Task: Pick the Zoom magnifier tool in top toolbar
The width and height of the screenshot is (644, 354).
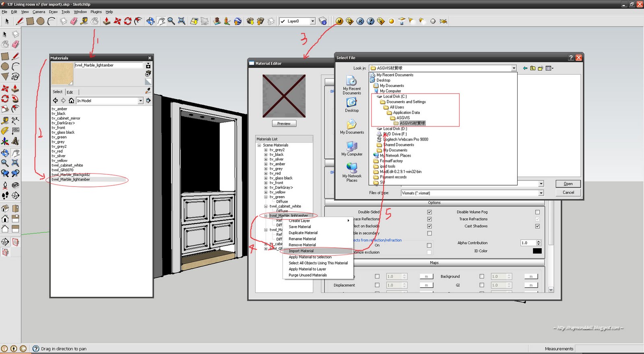Action: click(x=171, y=21)
